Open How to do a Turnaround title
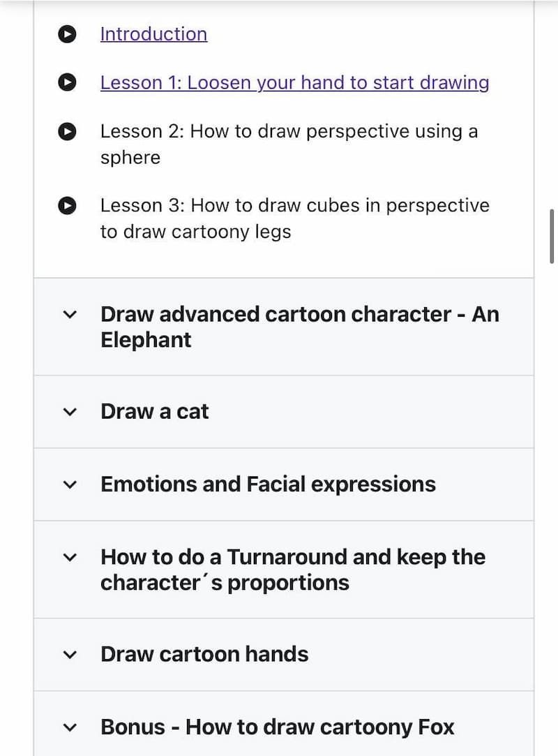This screenshot has width=558, height=756. pos(293,570)
